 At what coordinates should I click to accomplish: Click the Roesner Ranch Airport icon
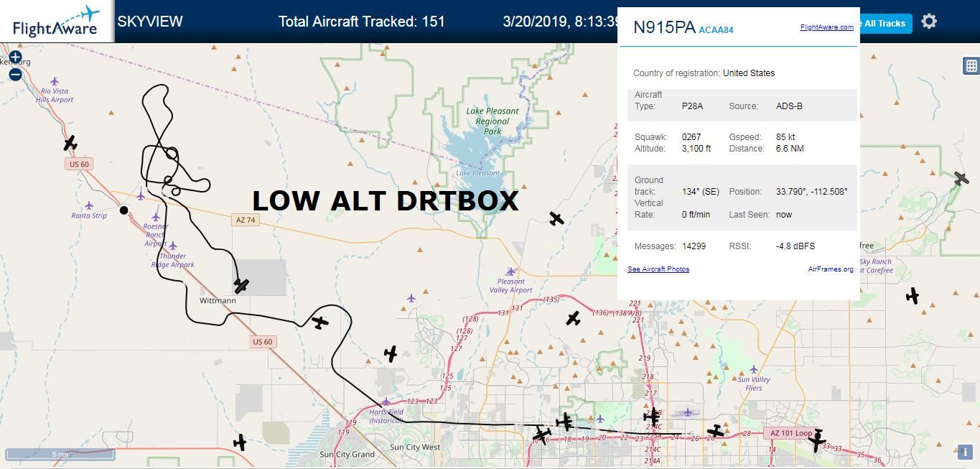click(156, 216)
